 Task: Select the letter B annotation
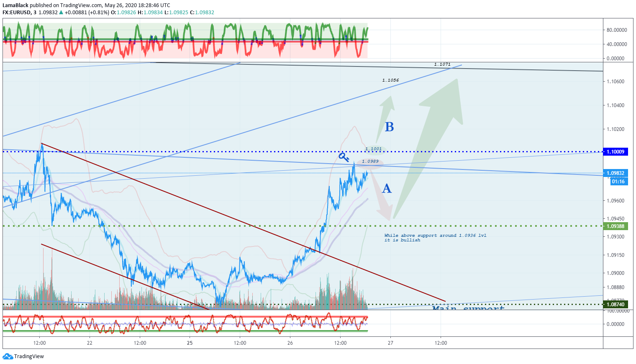[x=390, y=127]
